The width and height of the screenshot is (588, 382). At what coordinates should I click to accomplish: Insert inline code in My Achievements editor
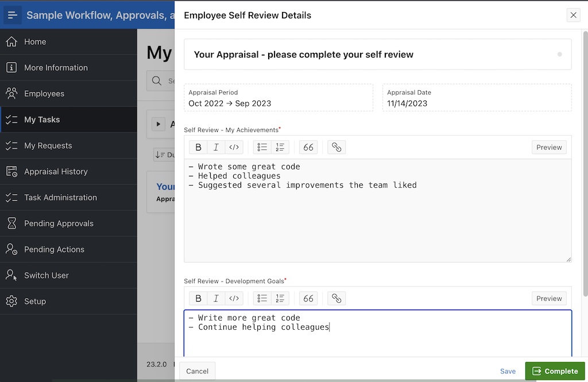coord(234,148)
